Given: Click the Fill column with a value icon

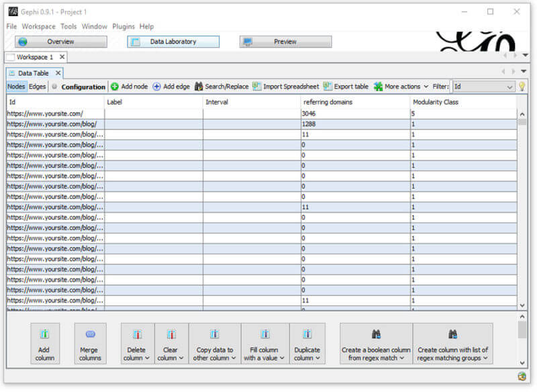Looking at the screenshot, I should point(265,334).
